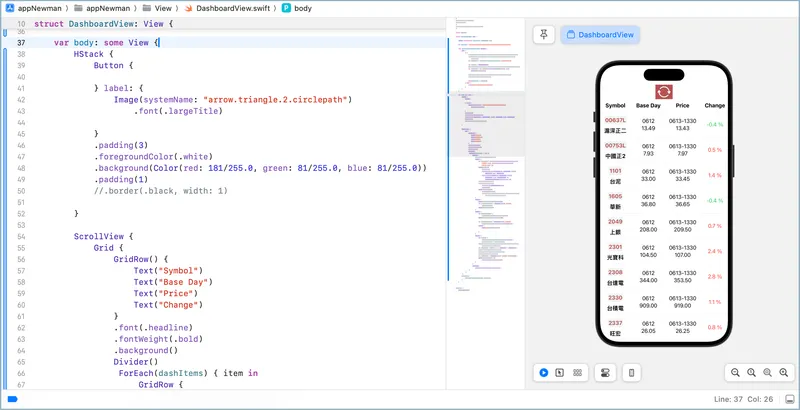800x410 pixels.
Task: Open preview variants grid
Action: (577, 373)
